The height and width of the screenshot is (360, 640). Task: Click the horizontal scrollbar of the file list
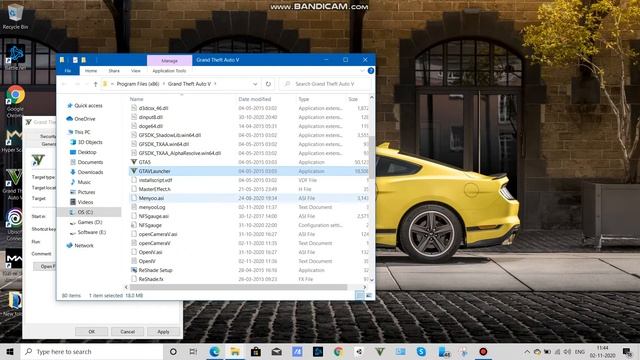238,287
